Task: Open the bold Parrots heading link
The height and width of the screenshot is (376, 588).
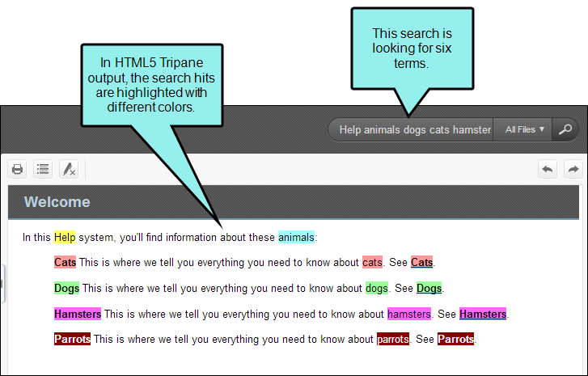Action: [x=72, y=340]
